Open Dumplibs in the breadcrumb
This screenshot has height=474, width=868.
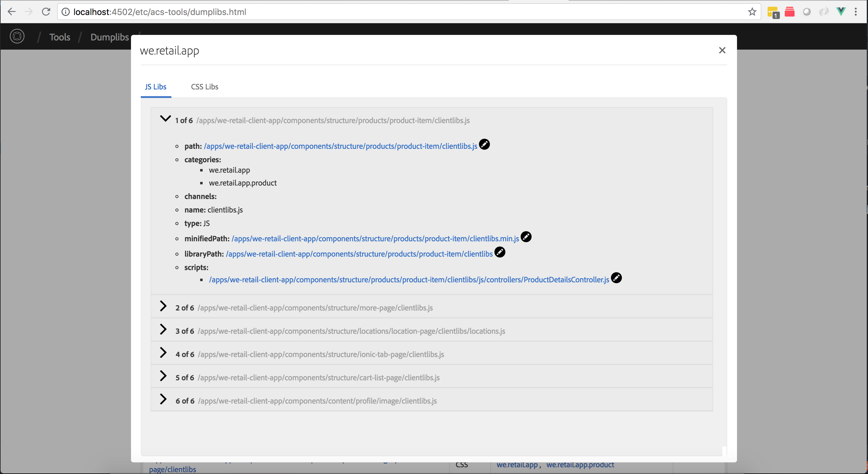[110, 37]
